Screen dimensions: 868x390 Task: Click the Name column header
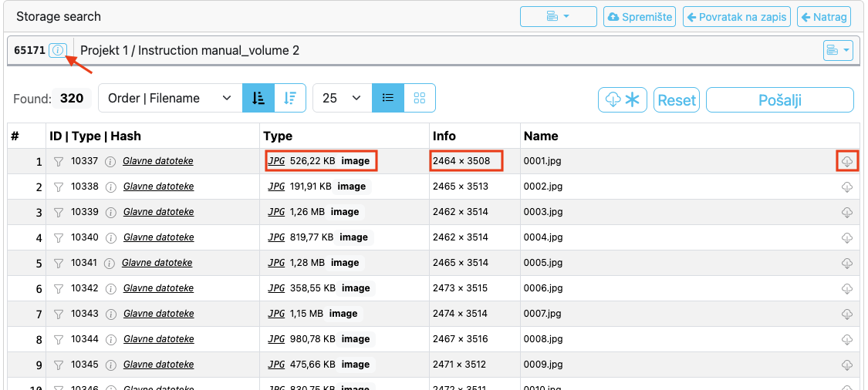(x=541, y=136)
